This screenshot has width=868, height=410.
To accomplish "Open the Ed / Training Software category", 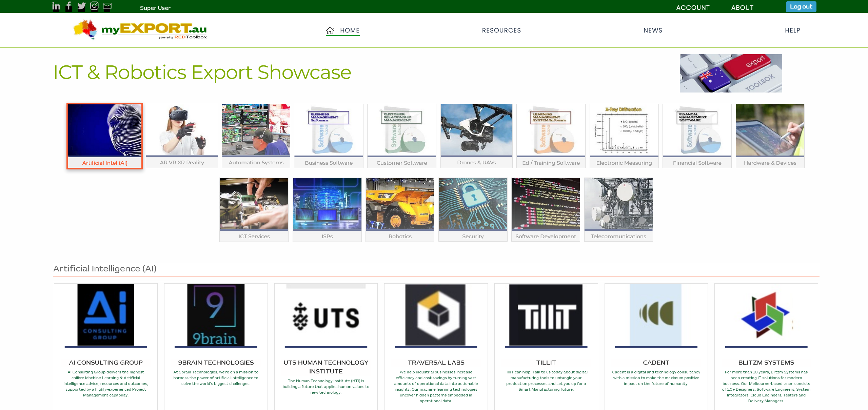I will [x=551, y=136].
